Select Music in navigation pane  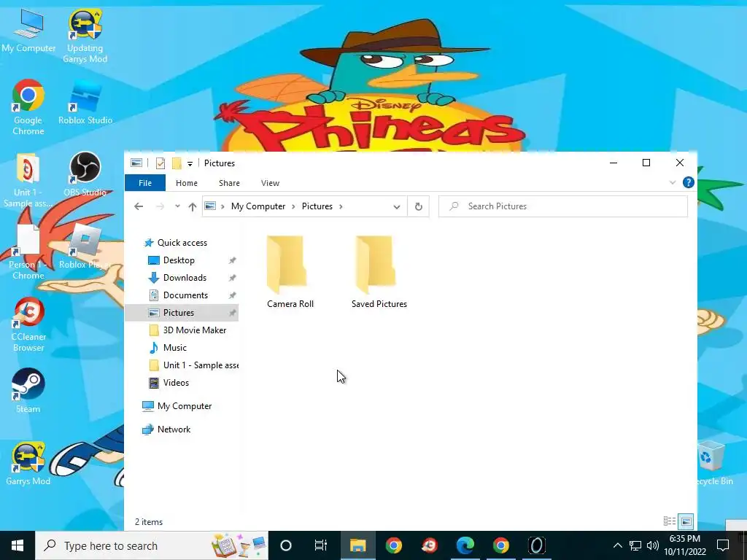(174, 348)
